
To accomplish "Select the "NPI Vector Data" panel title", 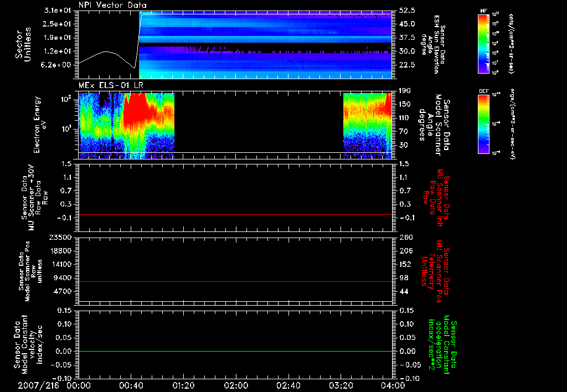I will [x=112, y=5].
